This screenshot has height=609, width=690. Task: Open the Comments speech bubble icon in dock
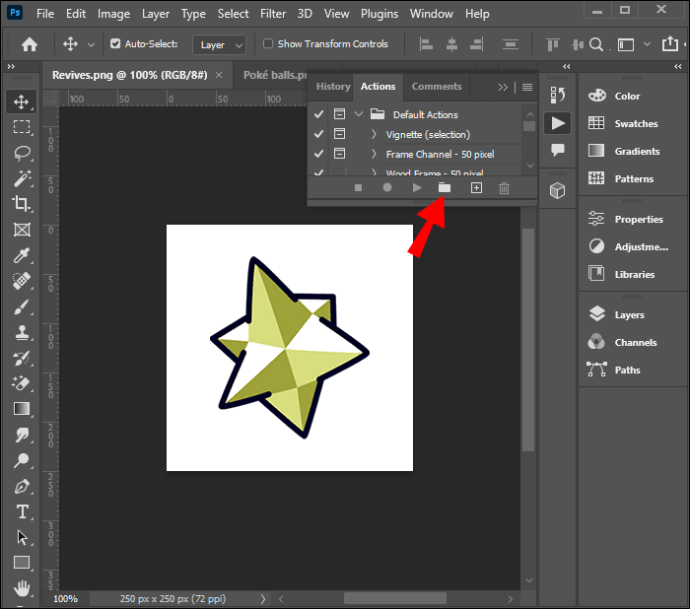(x=558, y=150)
